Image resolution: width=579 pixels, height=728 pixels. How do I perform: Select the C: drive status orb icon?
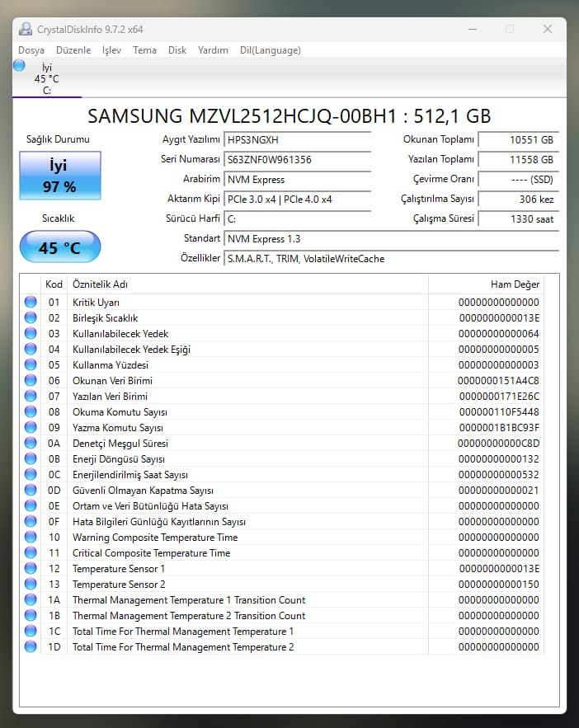tap(19, 65)
